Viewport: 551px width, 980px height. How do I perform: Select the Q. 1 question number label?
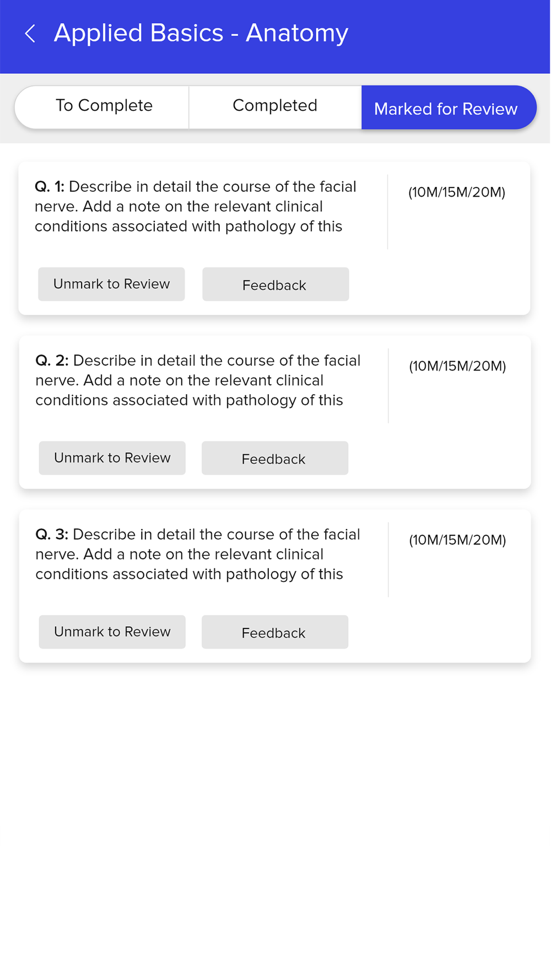(x=50, y=187)
